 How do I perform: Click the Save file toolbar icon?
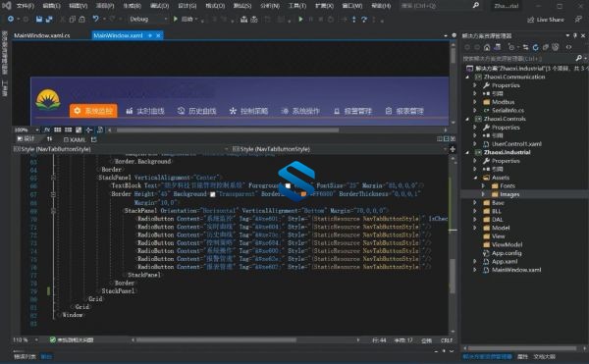click(39, 20)
